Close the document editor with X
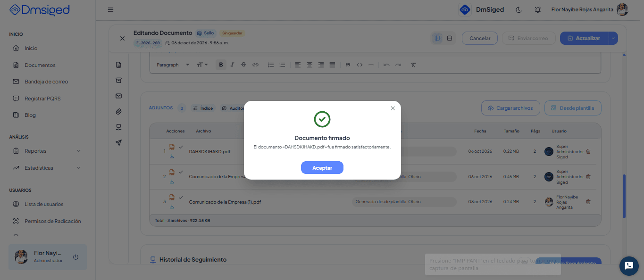The image size is (644, 280). pos(122,38)
